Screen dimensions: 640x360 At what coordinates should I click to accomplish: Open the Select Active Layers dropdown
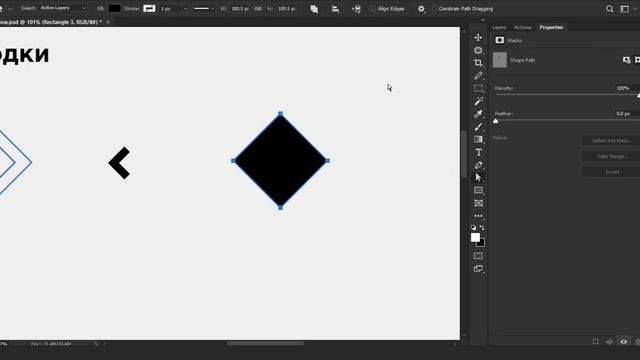[63, 8]
